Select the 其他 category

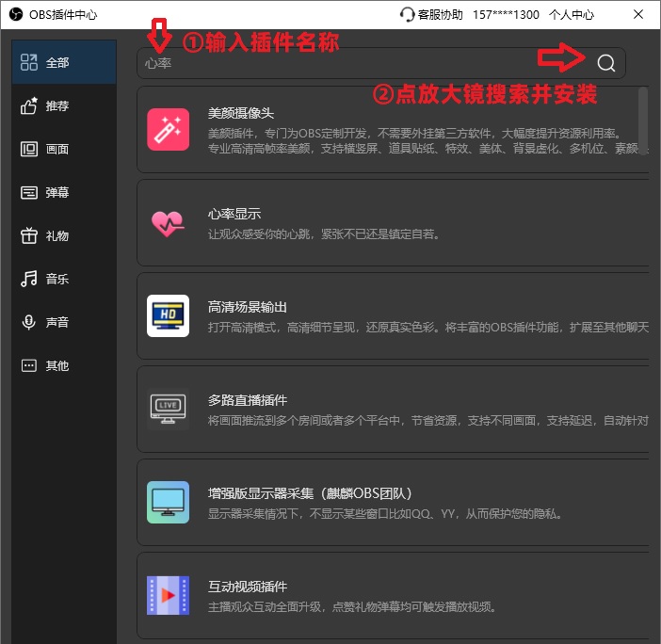point(64,365)
